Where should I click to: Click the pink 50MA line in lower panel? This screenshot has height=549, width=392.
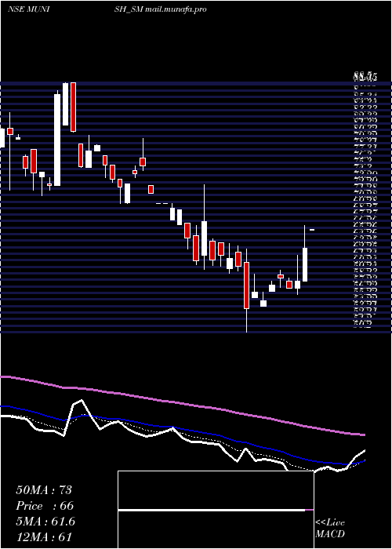(x=182, y=404)
